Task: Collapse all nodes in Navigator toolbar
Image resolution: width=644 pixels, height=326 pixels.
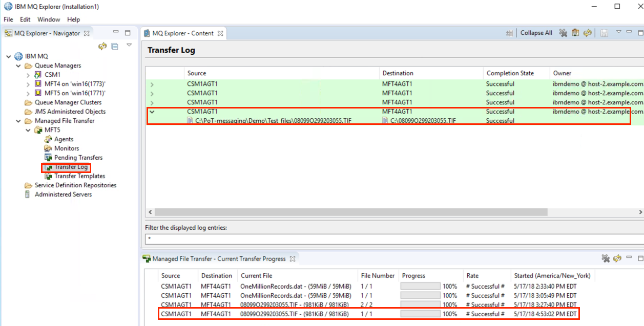Action: coord(115,47)
